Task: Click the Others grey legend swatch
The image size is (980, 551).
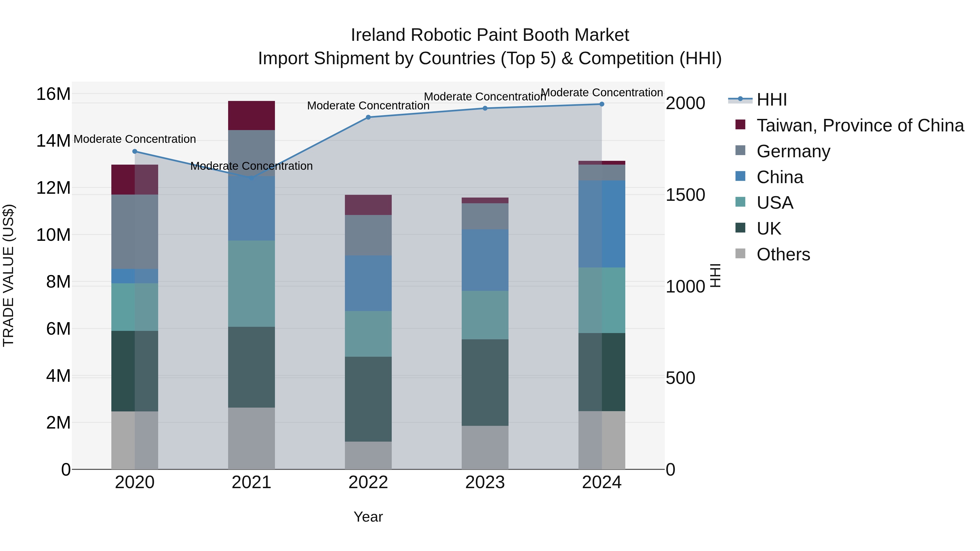Action: click(740, 253)
